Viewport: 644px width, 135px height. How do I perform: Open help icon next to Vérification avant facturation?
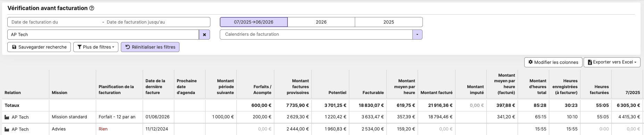[x=92, y=8]
